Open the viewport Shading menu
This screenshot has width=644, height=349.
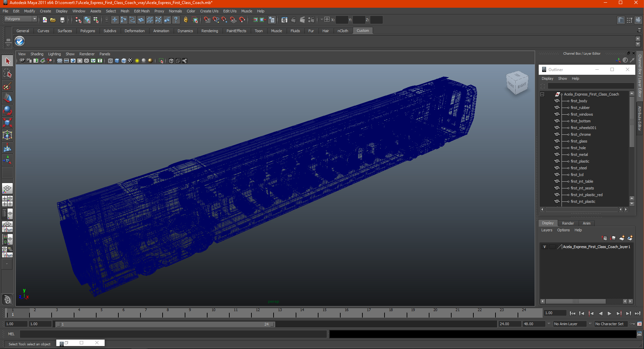37,54
